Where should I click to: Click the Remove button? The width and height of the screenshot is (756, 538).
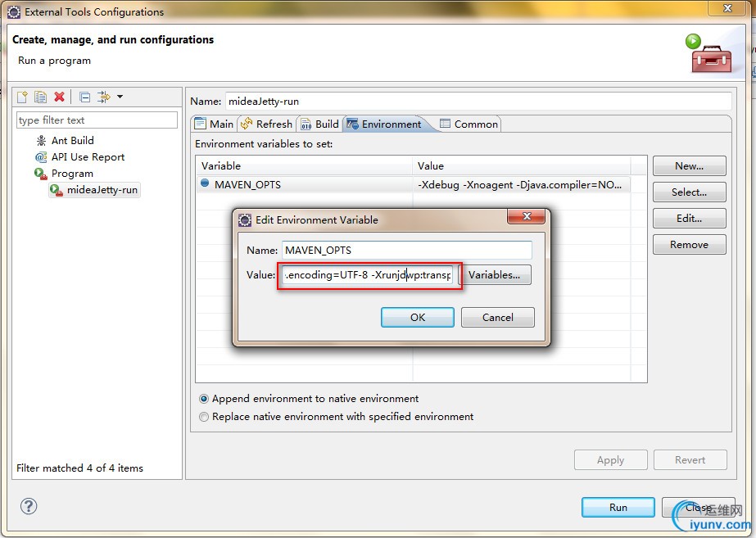(x=689, y=244)
